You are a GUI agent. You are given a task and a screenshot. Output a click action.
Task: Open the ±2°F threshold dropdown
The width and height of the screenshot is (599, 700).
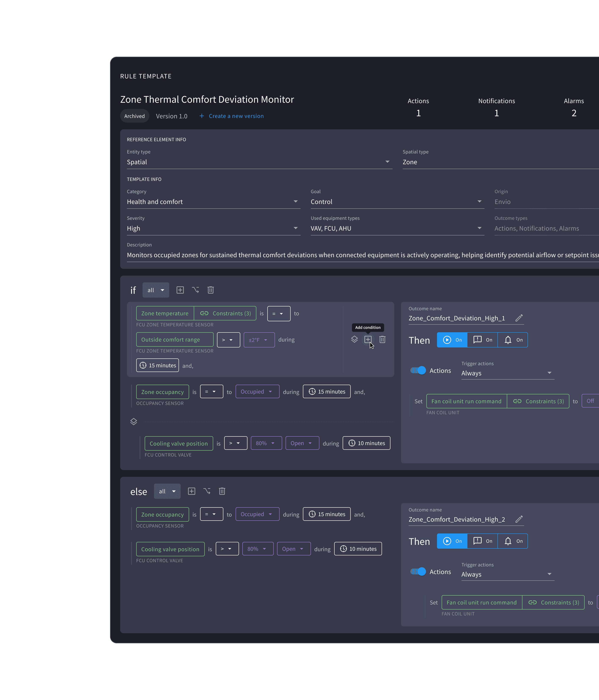259,340
